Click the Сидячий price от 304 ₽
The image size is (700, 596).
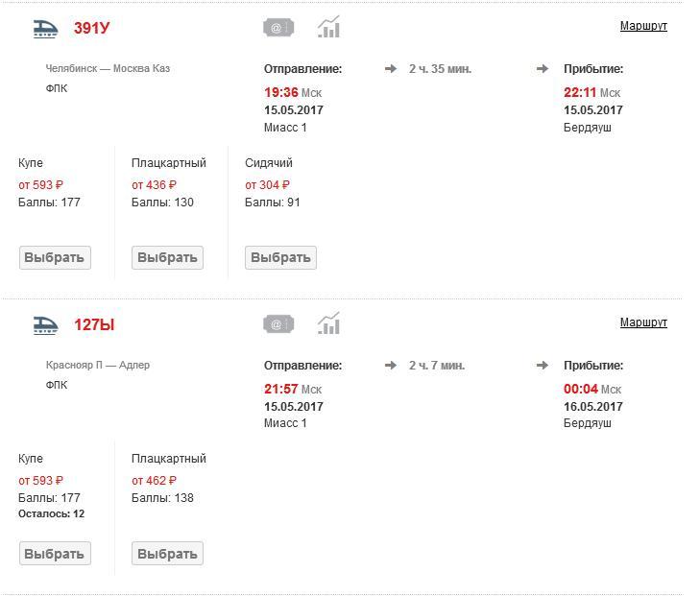(x=267, y=184)
